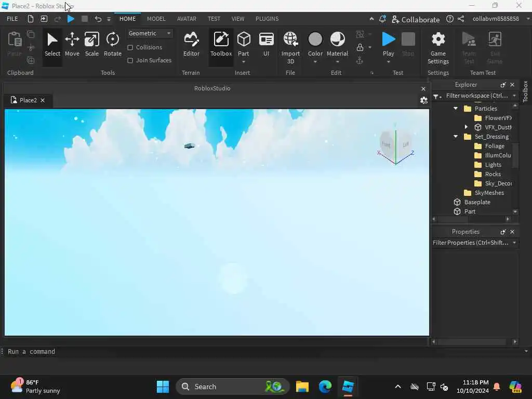Undock the Explorer panel

pyautogui.click(x=503, y=85)
